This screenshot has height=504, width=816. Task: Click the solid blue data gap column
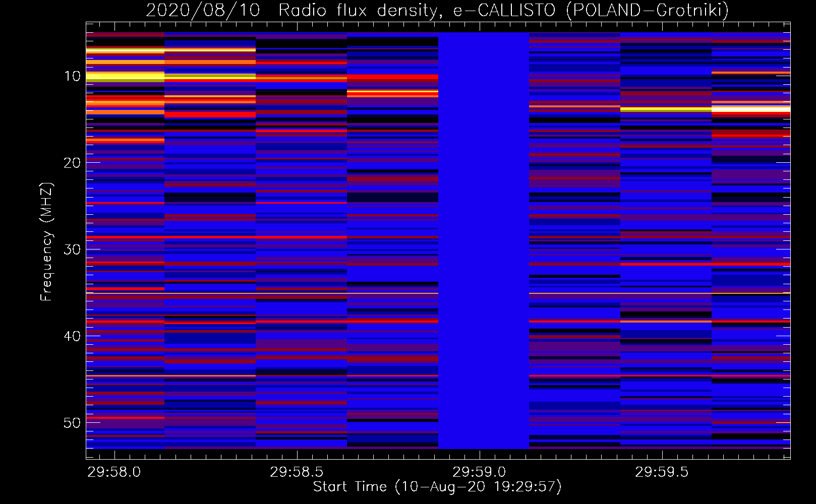484,240
